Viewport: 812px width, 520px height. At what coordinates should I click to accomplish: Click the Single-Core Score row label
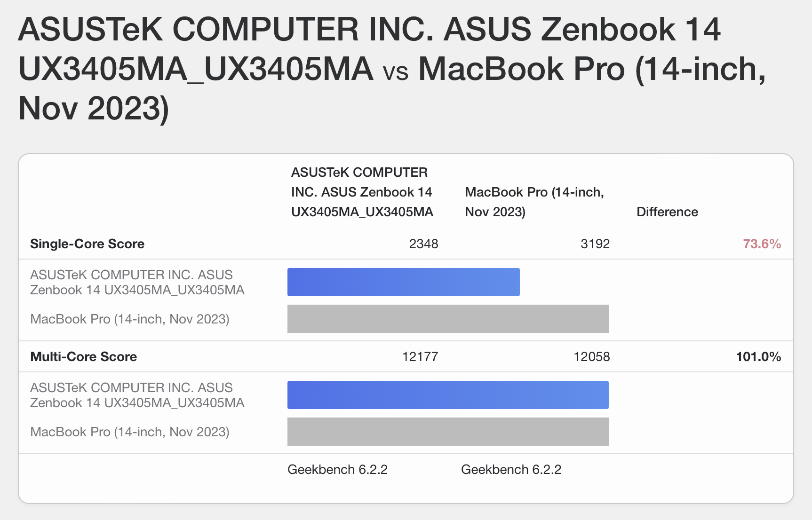pos(87,244)
